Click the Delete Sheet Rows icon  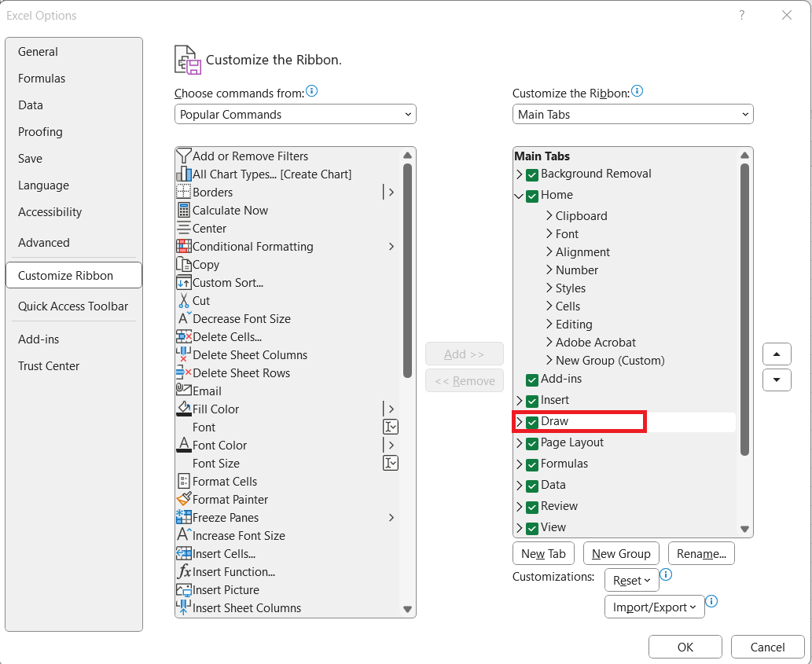(x=184, y=372)
